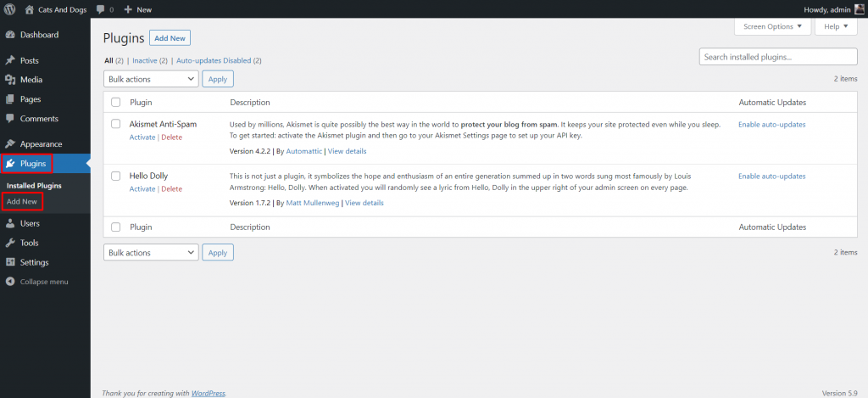Image resolution: width=868 pixels, height=398 pixels.
Task: Click the Tools wrench icon in sidebar
Action: [x=10, y=243]
